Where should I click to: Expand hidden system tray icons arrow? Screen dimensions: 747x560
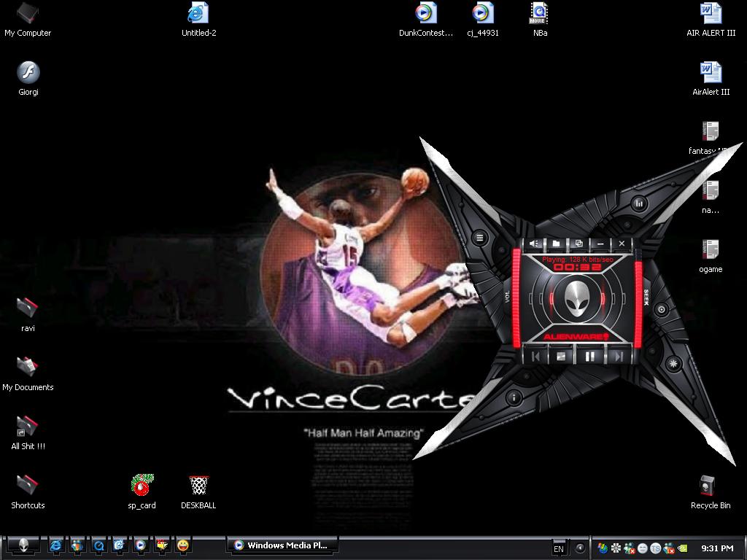point(580,548)
